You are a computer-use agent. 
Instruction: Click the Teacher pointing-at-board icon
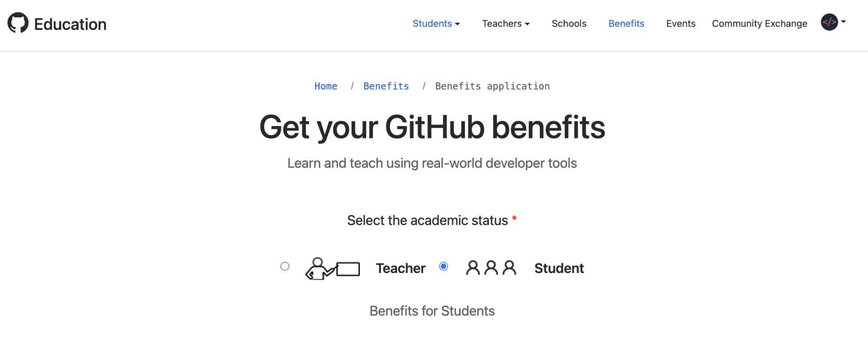(333, 268)
